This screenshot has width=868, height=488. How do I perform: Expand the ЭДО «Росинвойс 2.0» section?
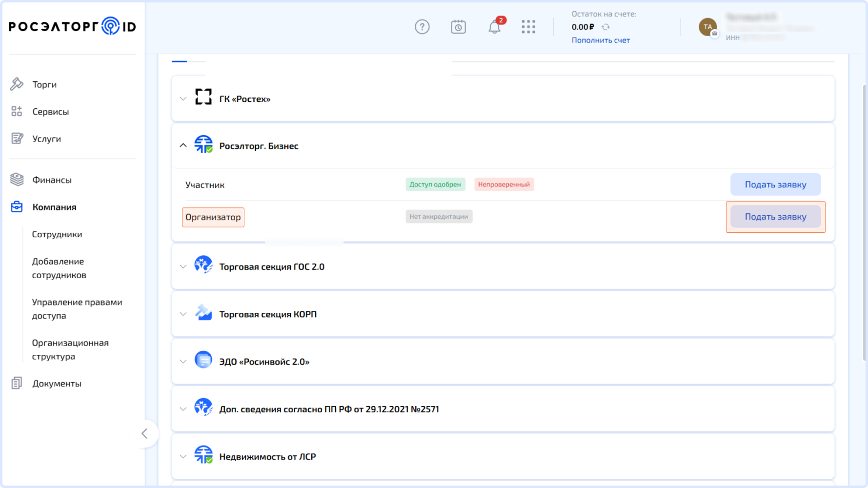pos(183,362)
